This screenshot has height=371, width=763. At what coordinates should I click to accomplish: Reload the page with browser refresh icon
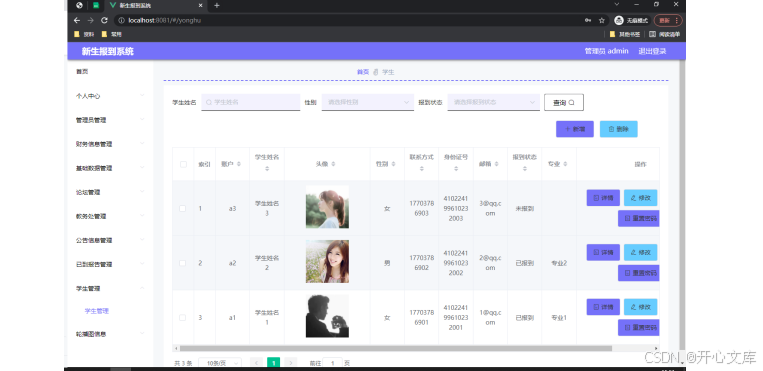104,20
